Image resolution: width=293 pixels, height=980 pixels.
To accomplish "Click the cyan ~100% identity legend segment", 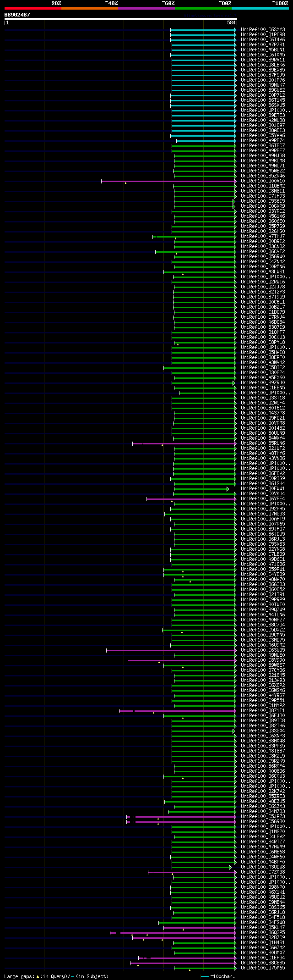I will tap(260, 8).
